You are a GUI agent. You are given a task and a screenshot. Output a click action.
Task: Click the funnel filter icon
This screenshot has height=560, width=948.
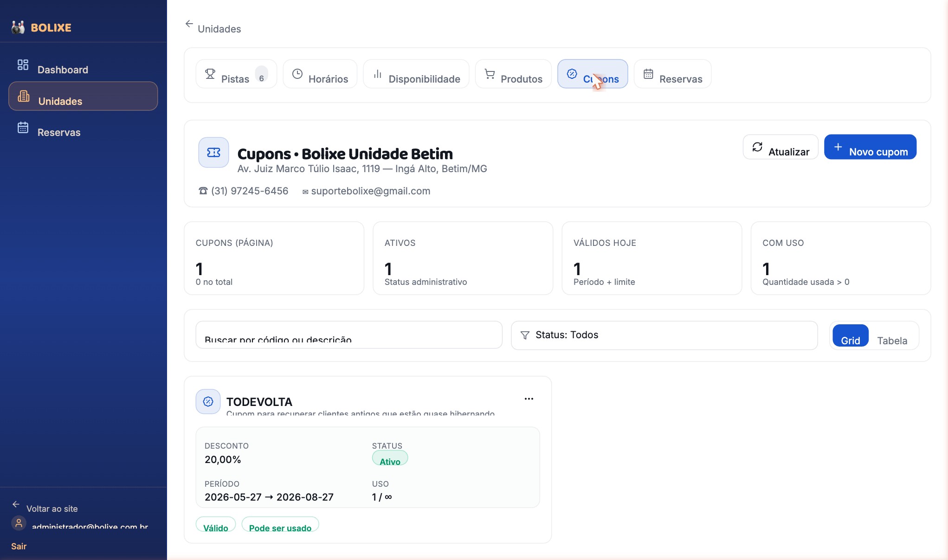[525, 335]
